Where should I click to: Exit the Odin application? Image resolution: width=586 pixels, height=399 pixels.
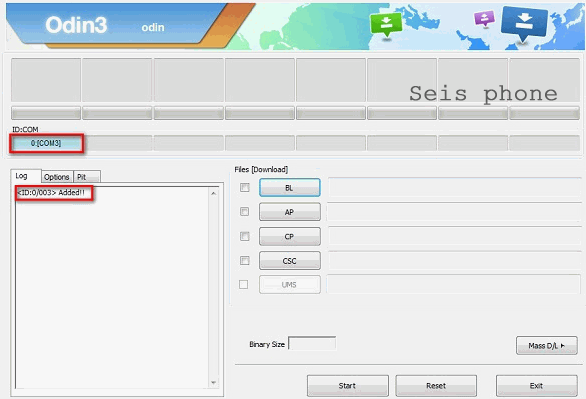[537, 386]
